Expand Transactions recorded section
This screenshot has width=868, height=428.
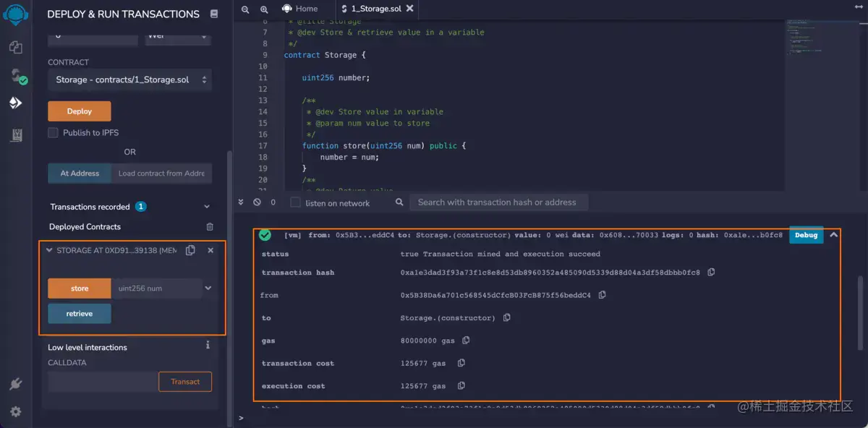207,207
